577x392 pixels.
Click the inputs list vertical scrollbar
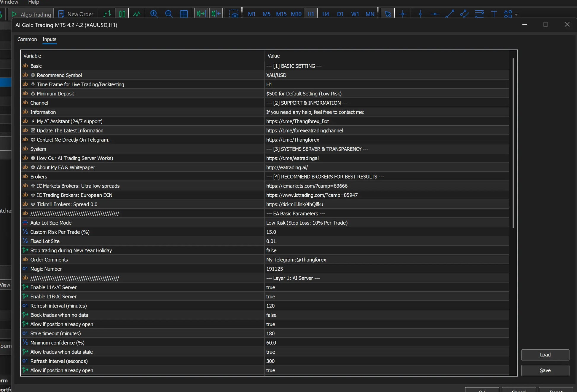tap(513, 143)
